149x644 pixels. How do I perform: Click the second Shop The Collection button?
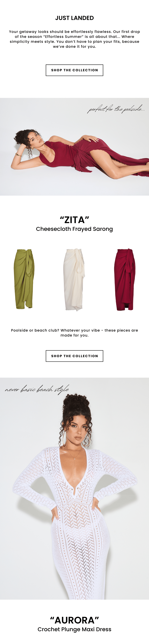(x=74, y=356)
